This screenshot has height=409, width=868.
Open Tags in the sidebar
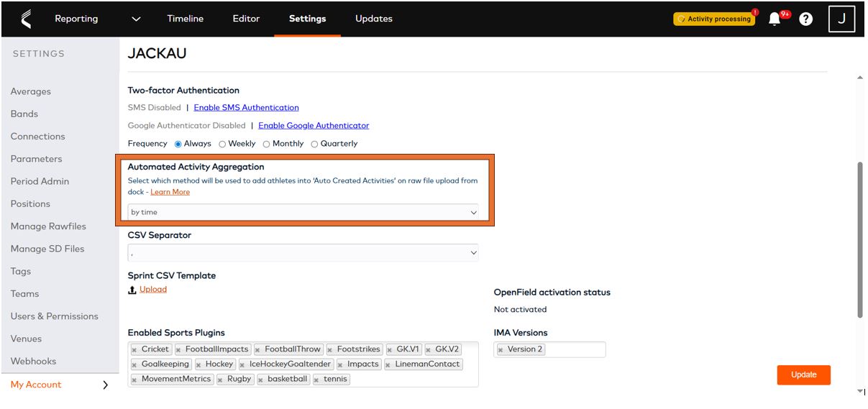click(x=21, y=271)
